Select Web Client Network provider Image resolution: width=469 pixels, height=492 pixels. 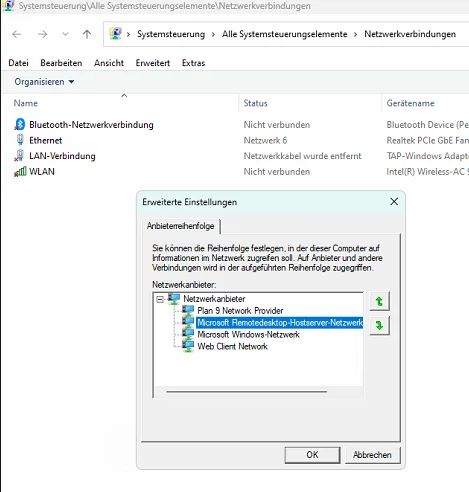click(x=232, y=347)
